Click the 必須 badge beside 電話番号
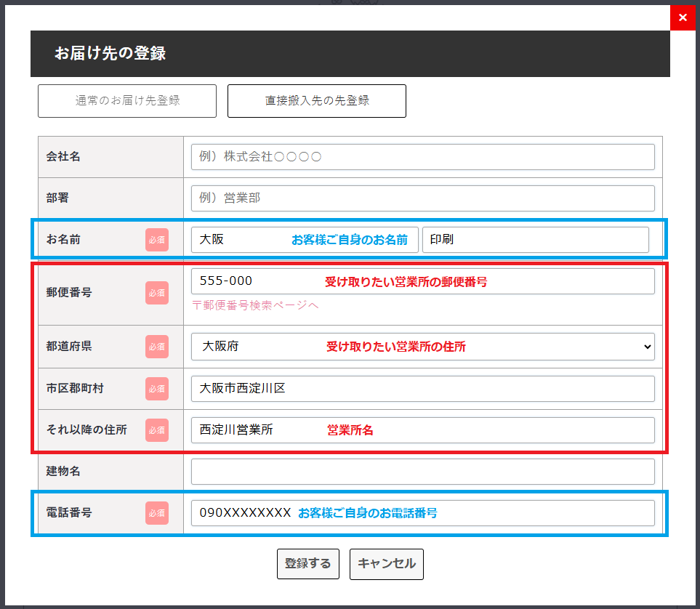The image size is (700, 609). click(x=157, y=513)
